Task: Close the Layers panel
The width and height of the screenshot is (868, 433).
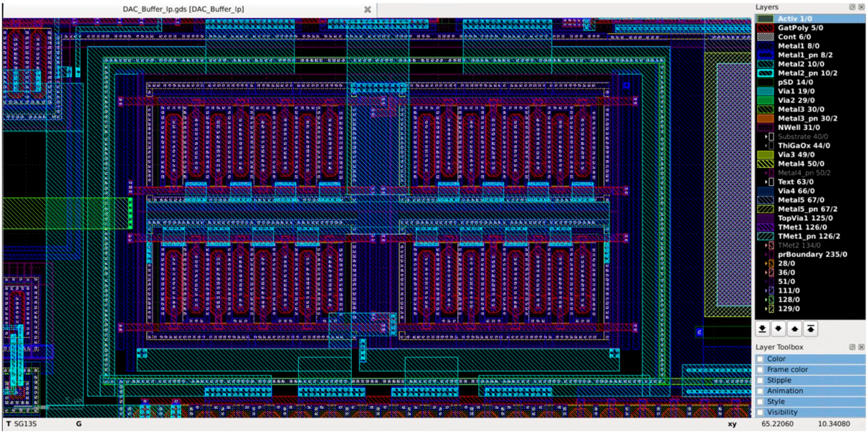Action: (861, 7)
